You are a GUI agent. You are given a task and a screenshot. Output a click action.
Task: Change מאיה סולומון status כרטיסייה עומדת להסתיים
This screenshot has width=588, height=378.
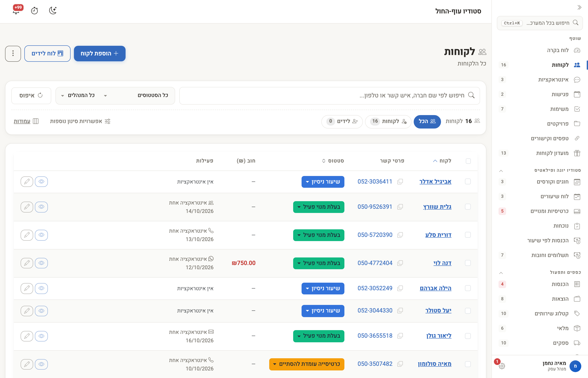307,364
